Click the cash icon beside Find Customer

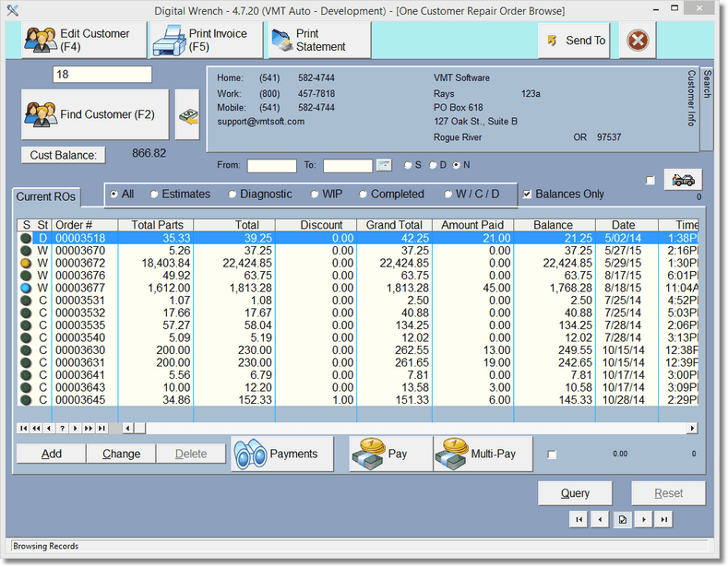pos(187,115)
